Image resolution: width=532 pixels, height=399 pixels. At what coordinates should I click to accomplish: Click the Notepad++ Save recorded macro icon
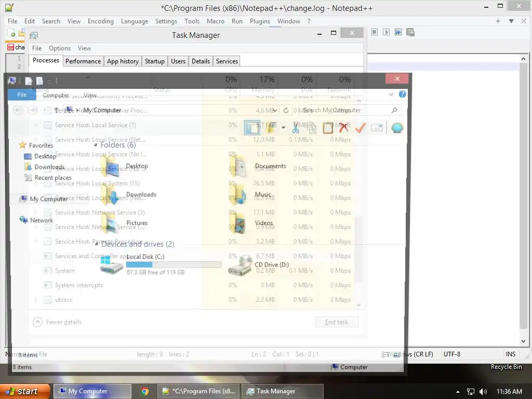[x=410, y=32]
